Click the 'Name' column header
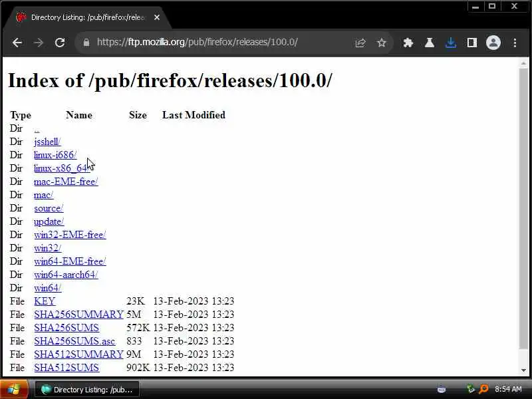This screenshot has height=399, width=532. 79,115
